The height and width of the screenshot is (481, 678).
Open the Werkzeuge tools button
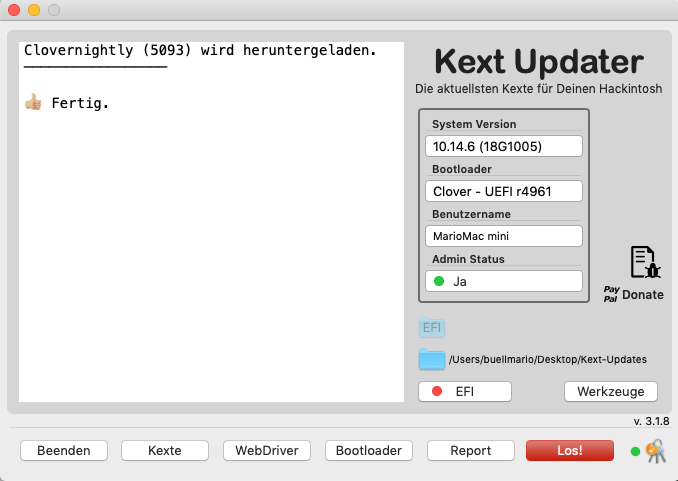coord(611,391)
